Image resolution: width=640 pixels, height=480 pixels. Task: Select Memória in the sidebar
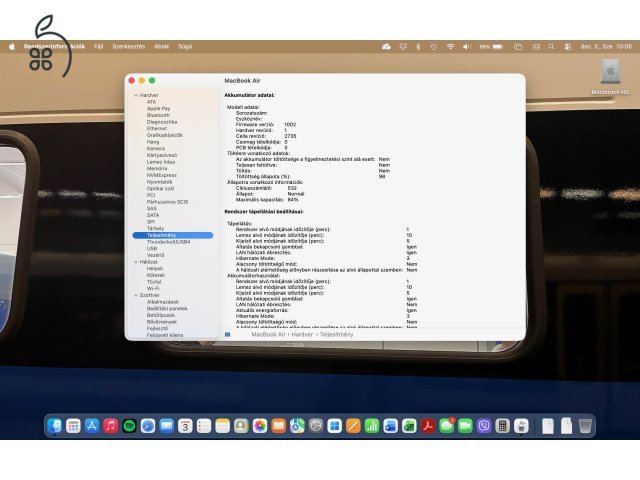157,168
